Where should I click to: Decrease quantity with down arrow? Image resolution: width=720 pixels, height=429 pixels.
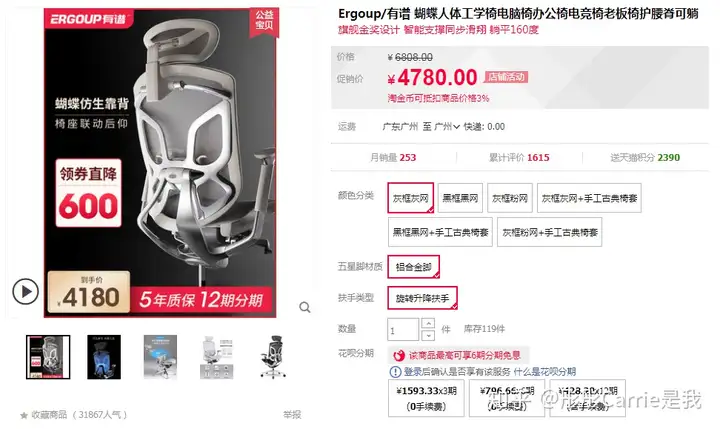coord(428,335)
